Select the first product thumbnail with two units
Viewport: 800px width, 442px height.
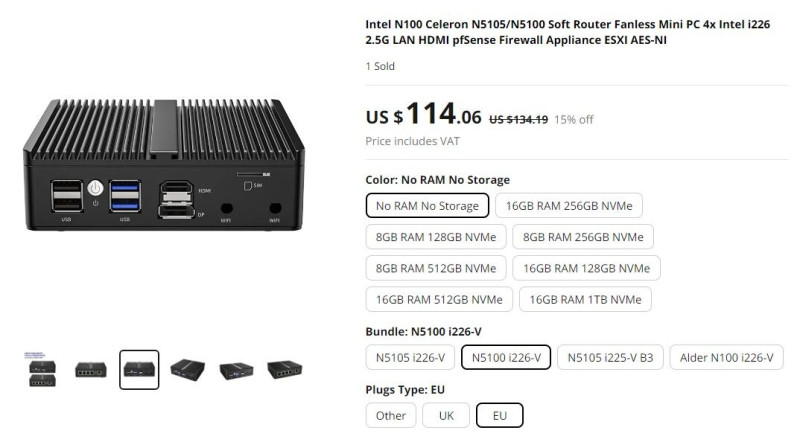point(42,370)
